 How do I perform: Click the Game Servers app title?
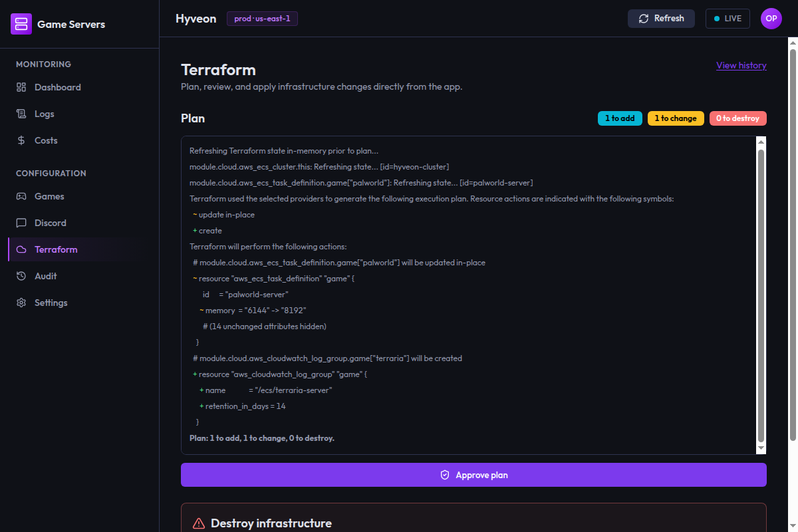(x=71, y=24)
